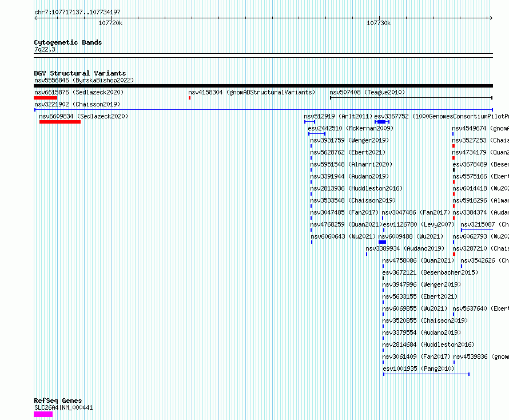509x420 pixels.
Task: Click nsv3047485 (Fan2017) label
Action: click(344, 212)
